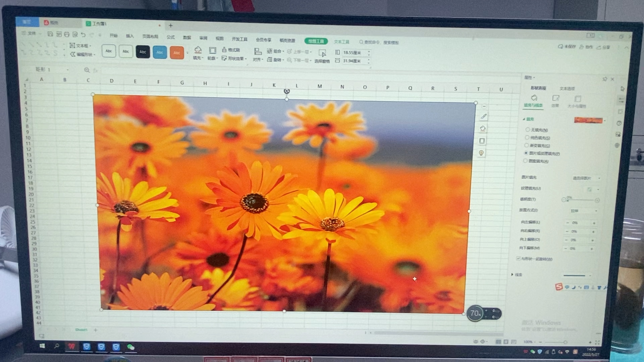
Task: Click the Fill (填充) paint bucket icon
Action: click(x=198, y=50)
